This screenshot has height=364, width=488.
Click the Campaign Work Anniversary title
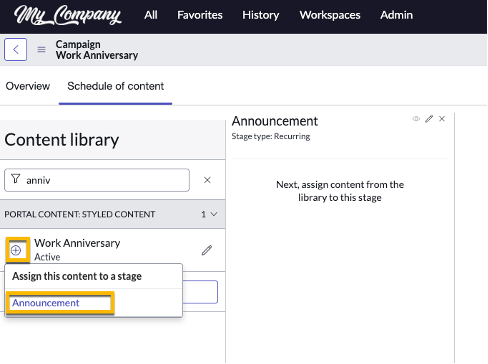97,50
